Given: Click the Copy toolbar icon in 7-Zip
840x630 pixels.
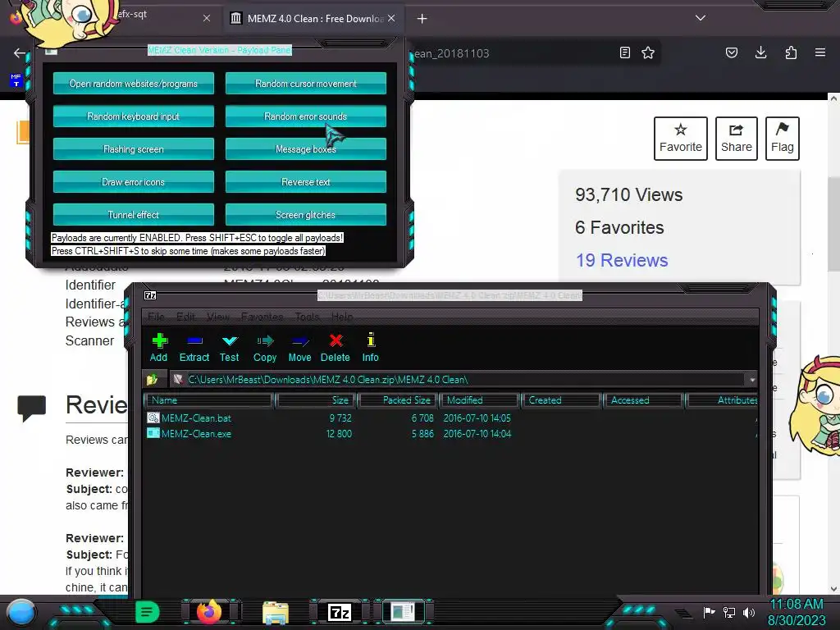Looking at the screenshot, I should click(265, 348).
